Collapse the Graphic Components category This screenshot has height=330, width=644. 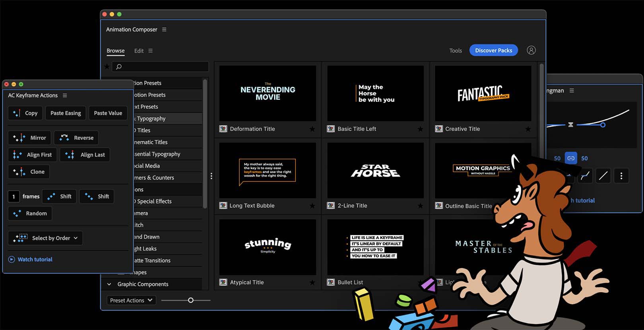point(109,284)
